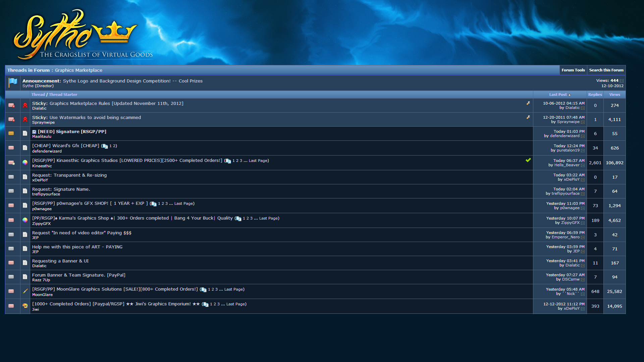The width and height of the screenshot is (644, 362).
Task: Go to last post icon by ZippyGFX
Action: click(583, 223)
